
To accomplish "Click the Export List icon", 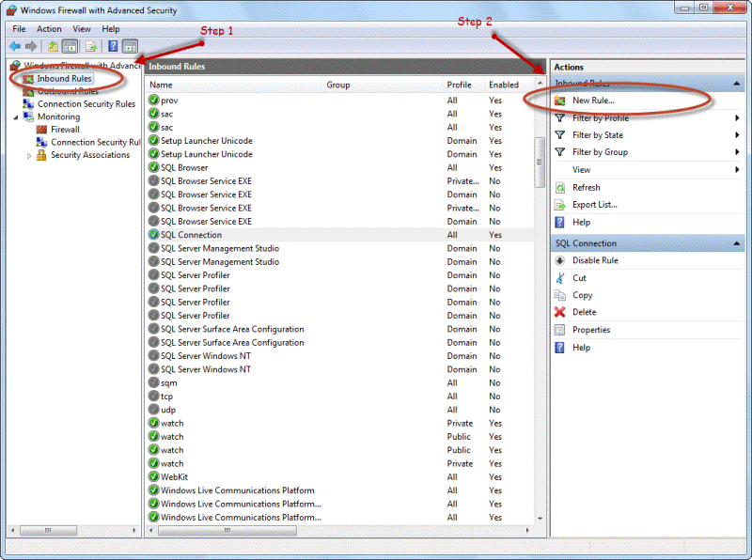I will (562, 204).
